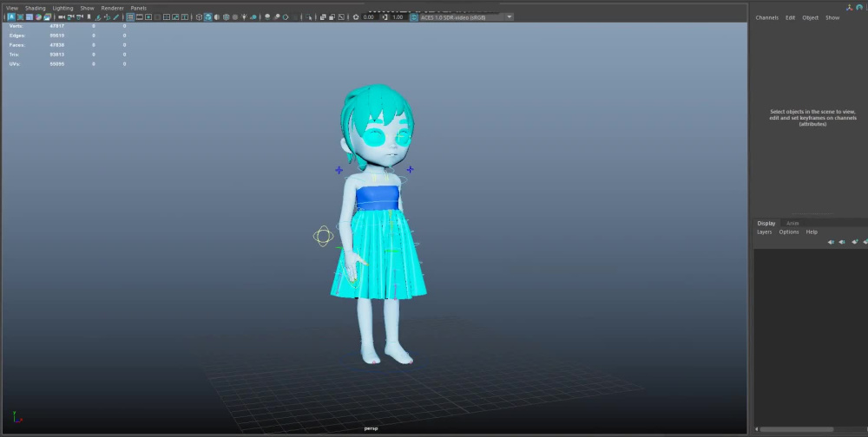Screen dimensions: 868x437
Task: Click the leftmost highlighted panel toolbar icon
Action: [x=11, y=17]
